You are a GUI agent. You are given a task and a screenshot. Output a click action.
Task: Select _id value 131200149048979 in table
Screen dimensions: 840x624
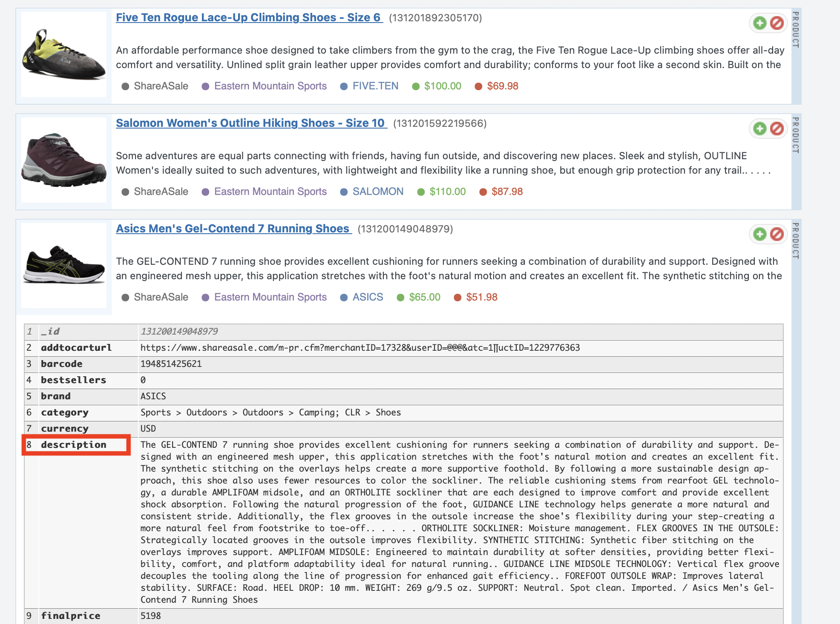point(179,332)
